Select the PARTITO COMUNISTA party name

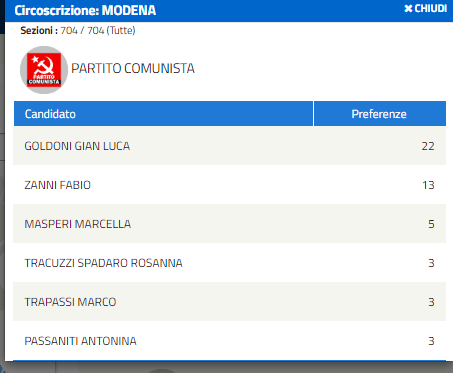pyautogui.click(x=133, y=68)
